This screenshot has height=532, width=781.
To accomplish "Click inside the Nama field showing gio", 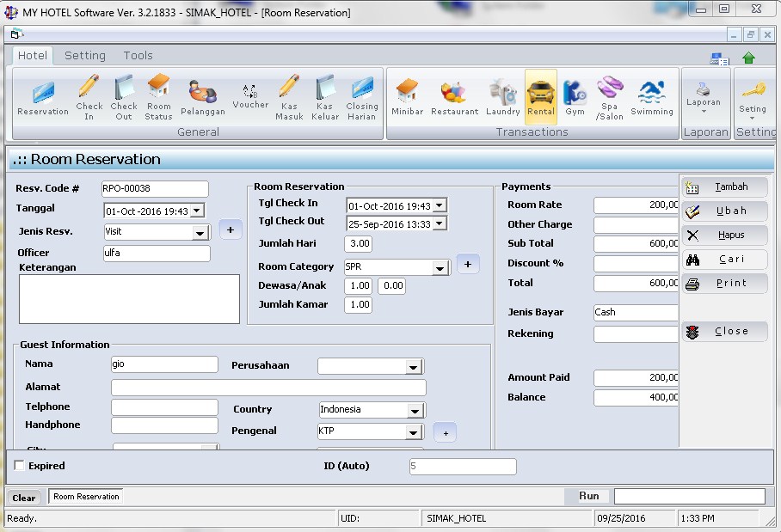I will pos(163,364).
